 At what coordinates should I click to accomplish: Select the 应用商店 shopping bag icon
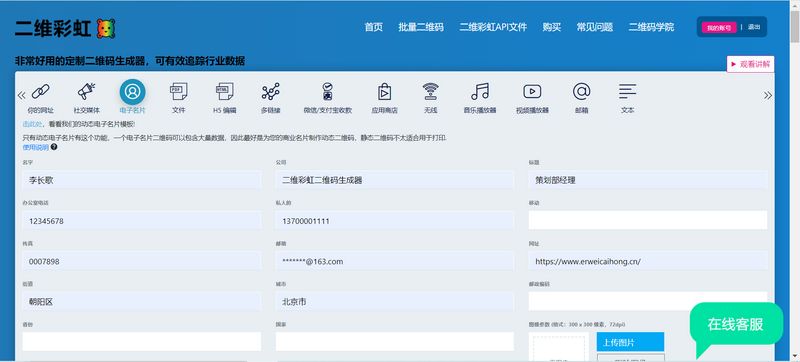[384, 92]
